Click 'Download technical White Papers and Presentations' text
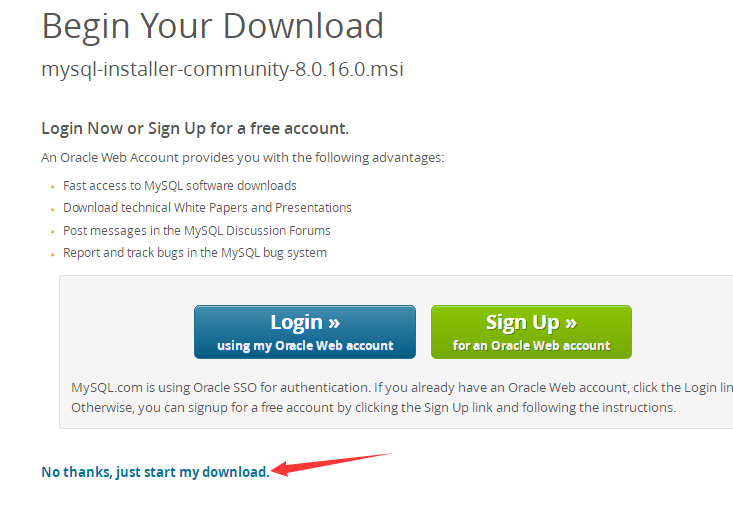This screenshot has height=523, width=733. [207, 208]
